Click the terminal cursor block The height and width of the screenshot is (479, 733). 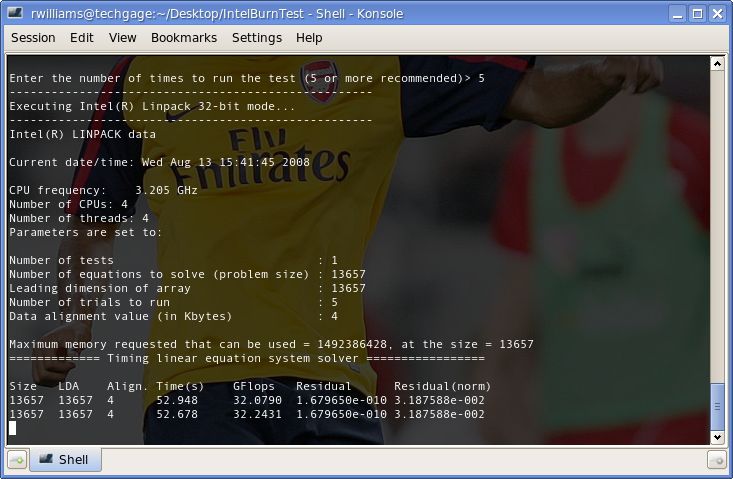13,428
